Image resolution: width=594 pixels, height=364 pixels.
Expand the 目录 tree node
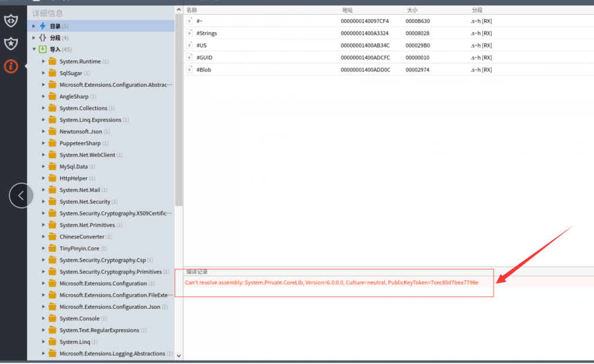click(34, 26)
